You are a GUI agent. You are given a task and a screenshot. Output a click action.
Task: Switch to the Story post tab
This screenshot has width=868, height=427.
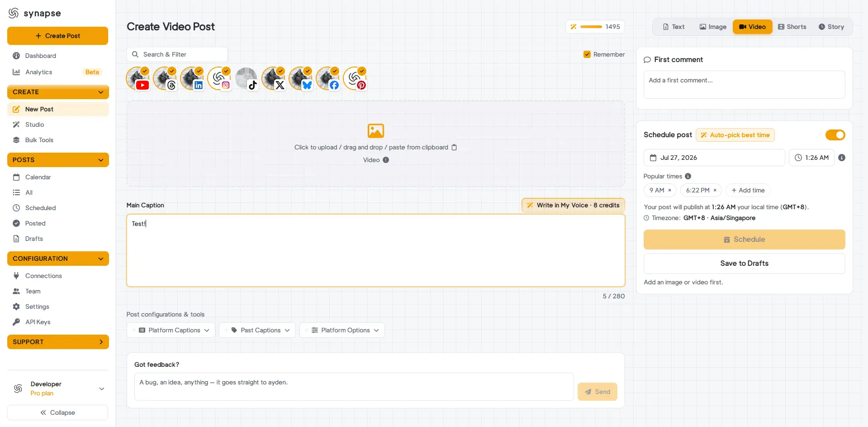[x=831, y=27]
